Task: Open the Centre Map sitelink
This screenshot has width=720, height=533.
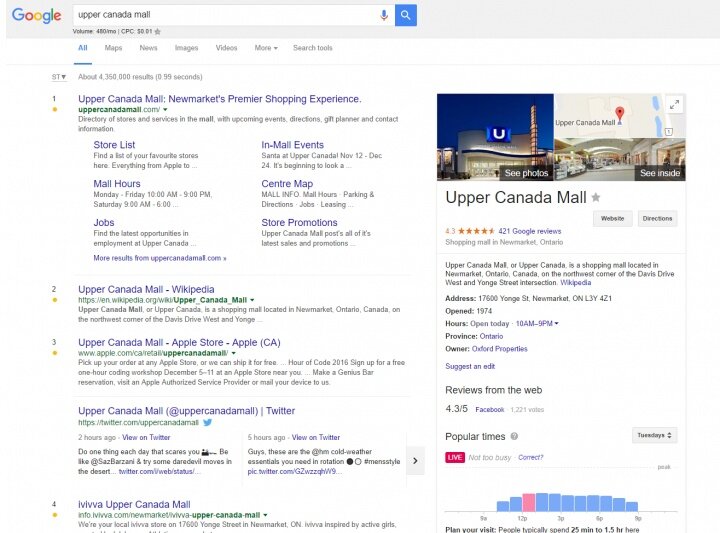Action: pos(287,184)
